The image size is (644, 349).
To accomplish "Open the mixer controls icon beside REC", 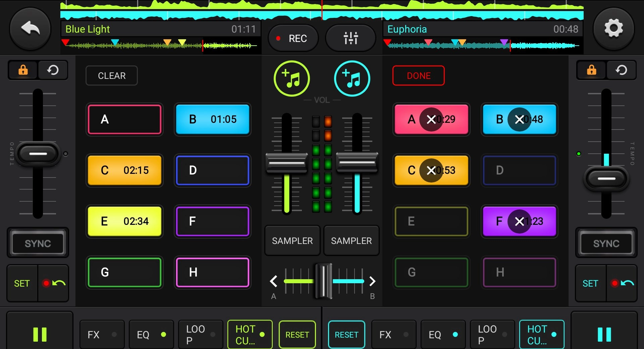I will pos(350,38).
